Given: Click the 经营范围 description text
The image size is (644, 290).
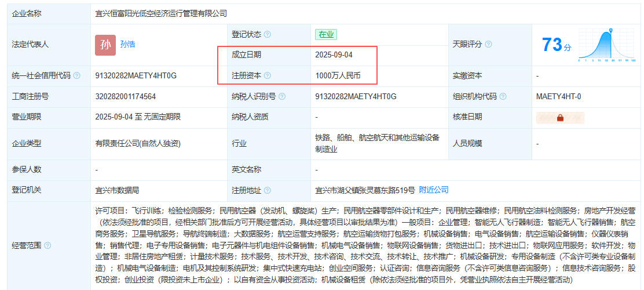Looking at the screenshot, I should [365, 245].
